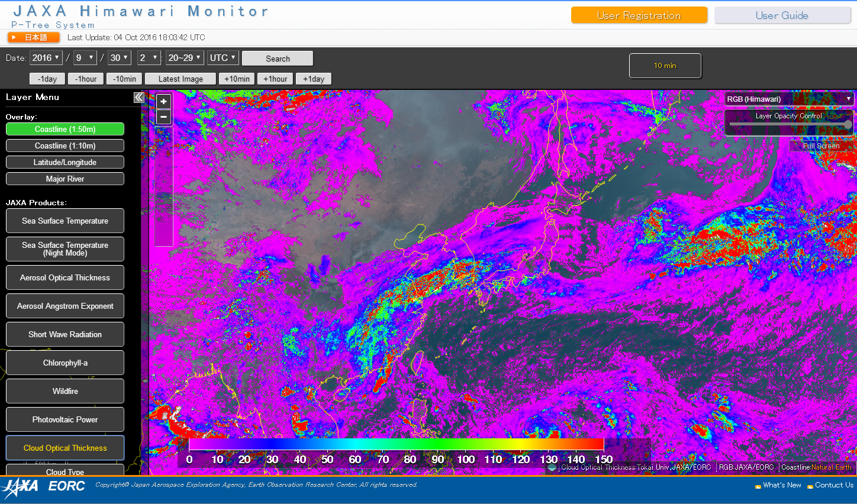Select Sea Surface Temperature product
Screen dimensions: 857x504
click(65, 221)
